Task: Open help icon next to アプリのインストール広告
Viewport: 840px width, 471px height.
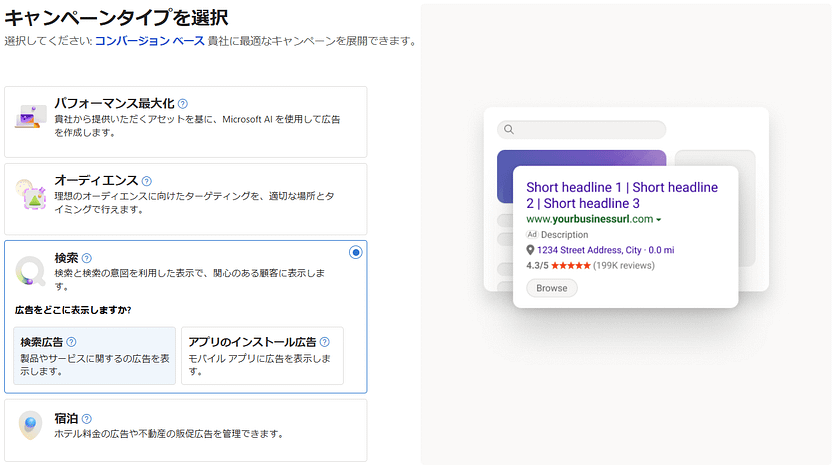Action: pos(325,342)
